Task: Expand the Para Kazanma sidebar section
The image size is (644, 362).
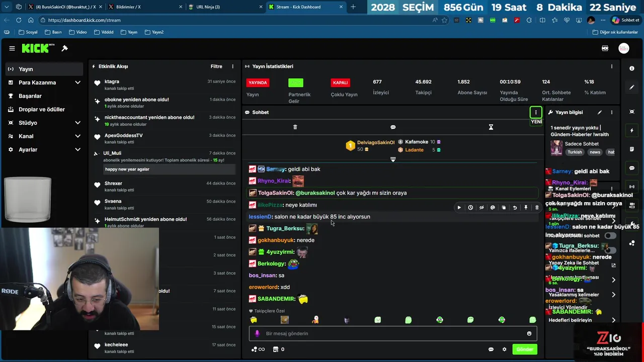Action: tap(77, 82)
